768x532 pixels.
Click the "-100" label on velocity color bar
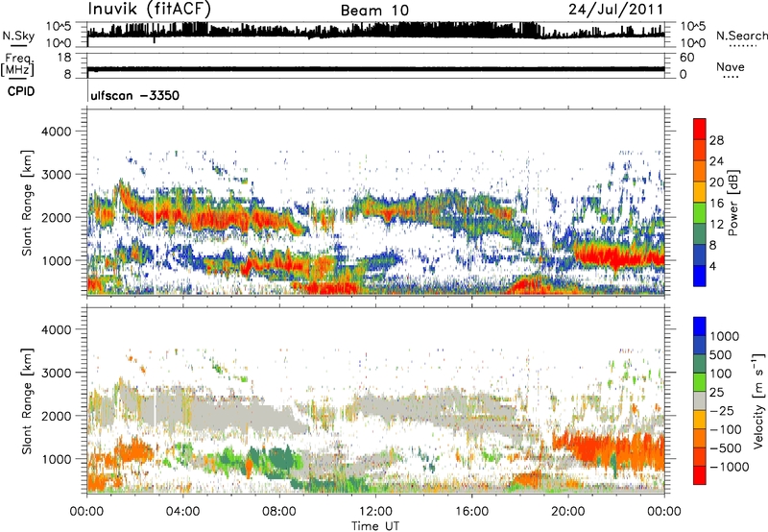[726, 429]
